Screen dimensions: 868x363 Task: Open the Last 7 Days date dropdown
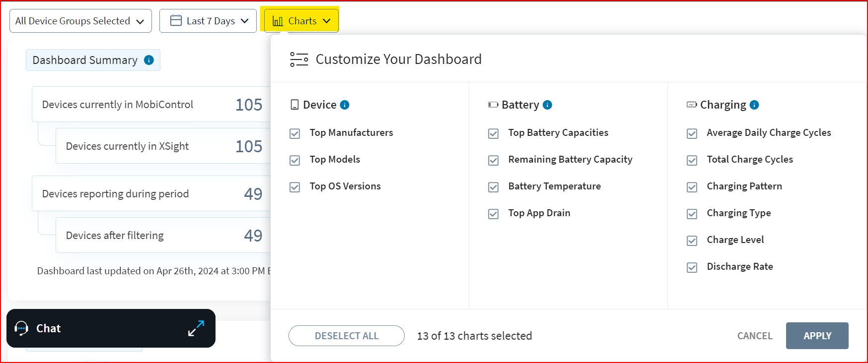coord(208,21)
